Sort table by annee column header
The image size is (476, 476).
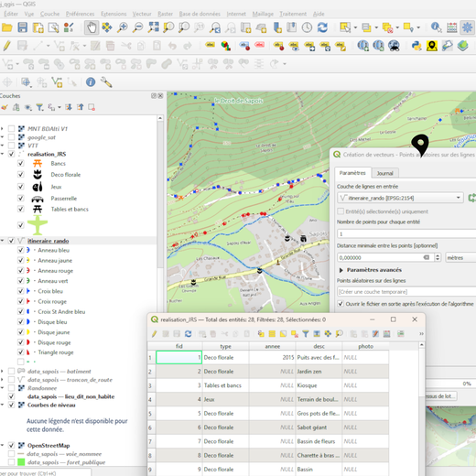[272, 346]
